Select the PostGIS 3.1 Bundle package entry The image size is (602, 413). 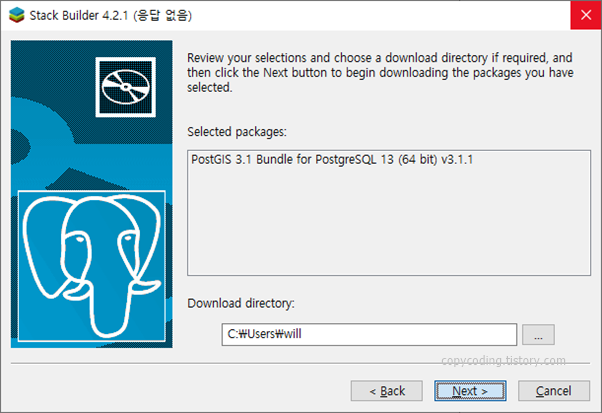(x=332, y=159)
